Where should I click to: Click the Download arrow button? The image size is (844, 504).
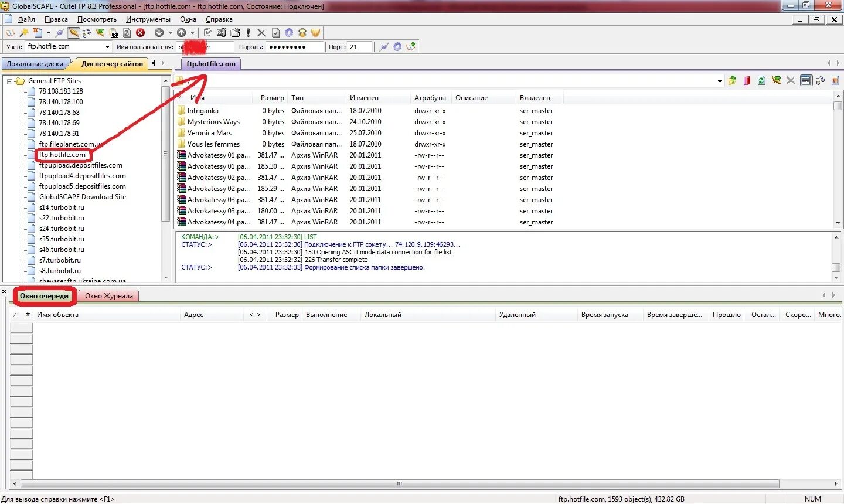point(159,33)
